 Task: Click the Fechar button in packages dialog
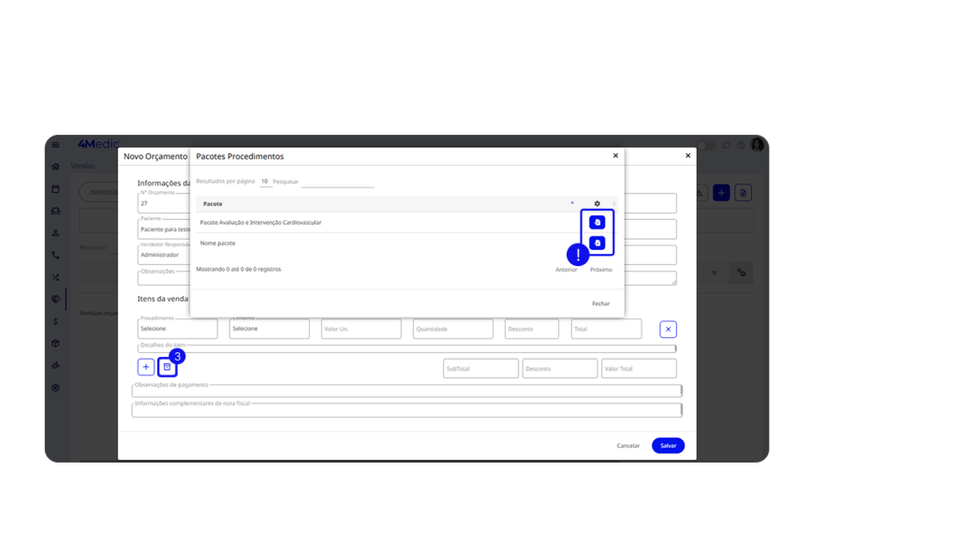click(x=600, y=303)
